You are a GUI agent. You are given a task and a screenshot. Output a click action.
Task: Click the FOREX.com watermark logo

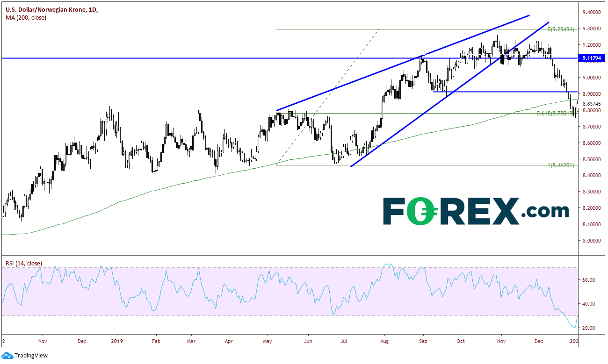tap(476, 211)
